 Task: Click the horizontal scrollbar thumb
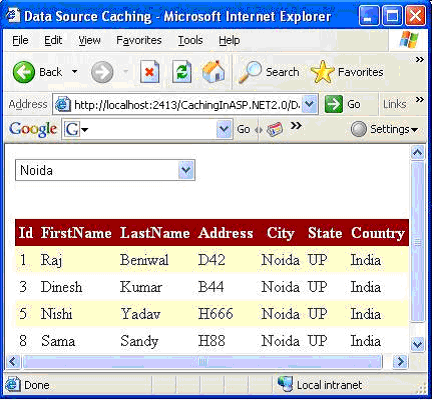[202, 361]
